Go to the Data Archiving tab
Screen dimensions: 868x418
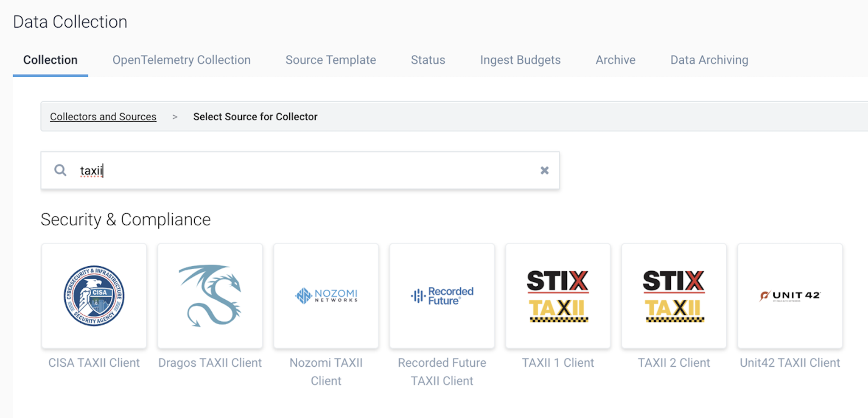point(709,60)
